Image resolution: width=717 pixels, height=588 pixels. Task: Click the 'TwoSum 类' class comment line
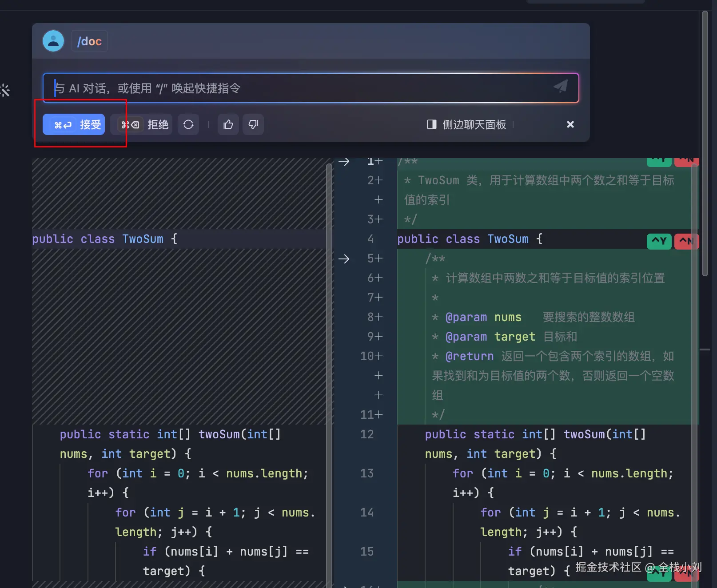pyautogui.click(x=539, y=180)
